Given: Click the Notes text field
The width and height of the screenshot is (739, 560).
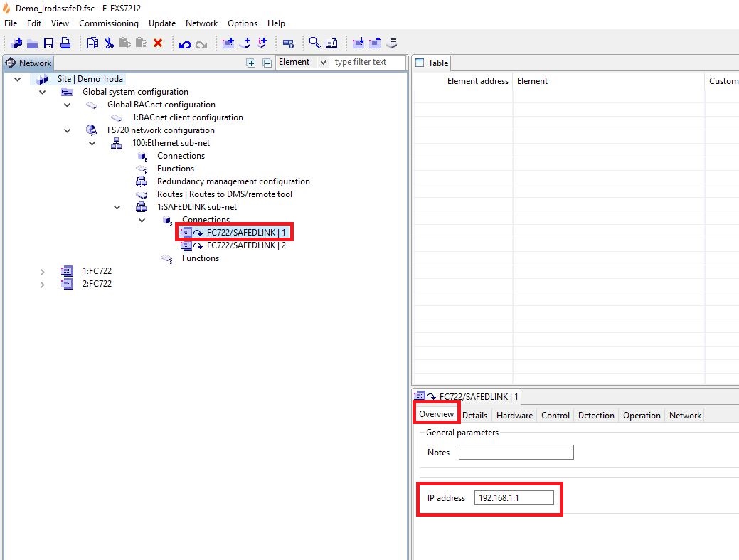Looking at the screenshot, I should pos(516,453).
